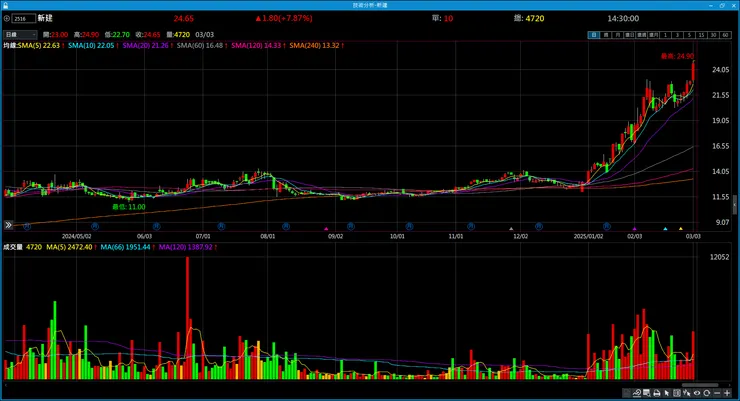Click the SMA(60) 16.48 indicator label
Viewport: 740px width, 401px height.
(x=202, y=45)
